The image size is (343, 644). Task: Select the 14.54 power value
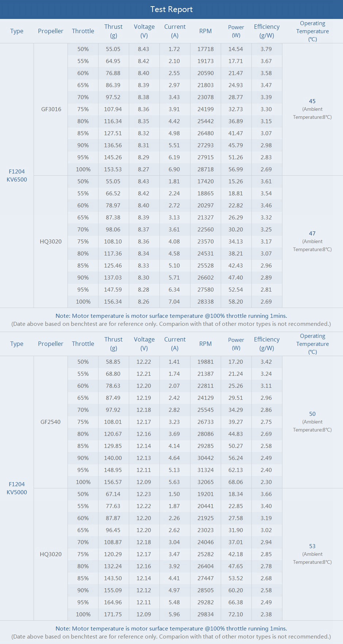[x=236, y=49]
